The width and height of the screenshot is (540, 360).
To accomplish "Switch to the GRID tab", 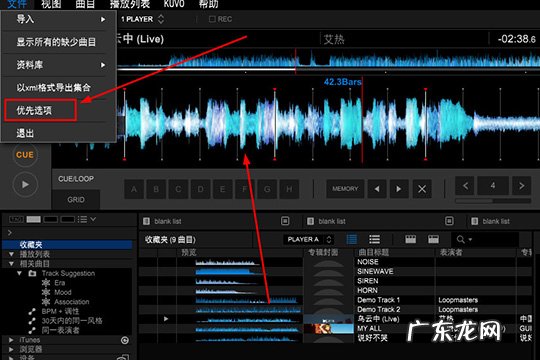I will pos(76,199).
